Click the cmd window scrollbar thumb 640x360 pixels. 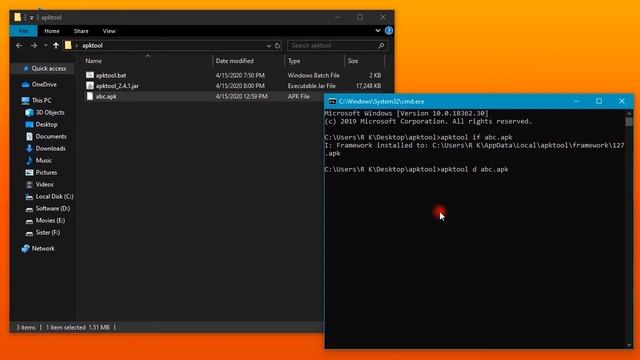coord(629,122)
